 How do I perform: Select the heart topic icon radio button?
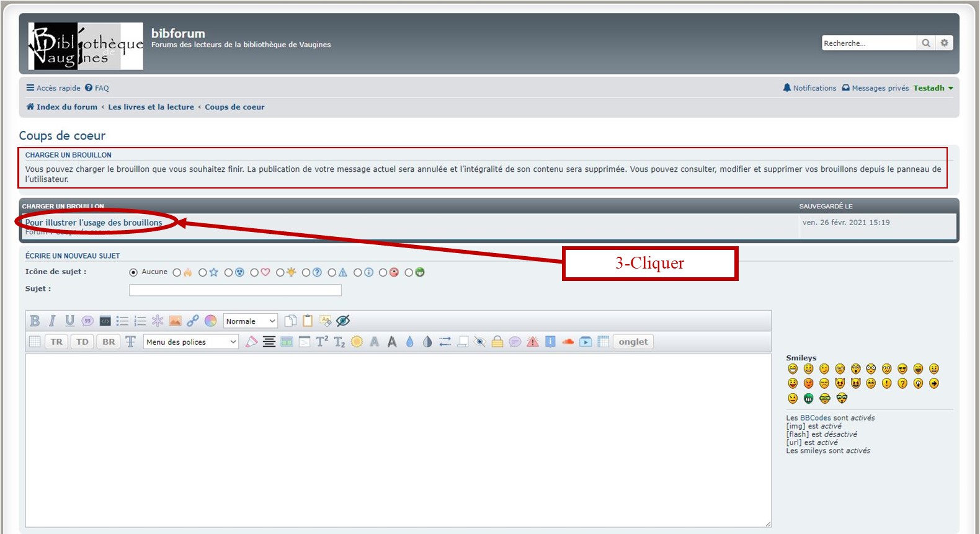click(x=254, y=272)
